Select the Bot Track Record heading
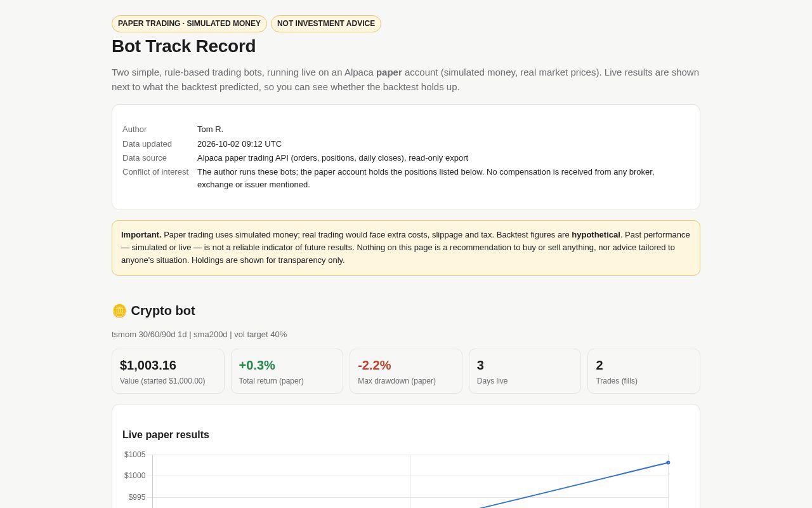 point(184,46)
